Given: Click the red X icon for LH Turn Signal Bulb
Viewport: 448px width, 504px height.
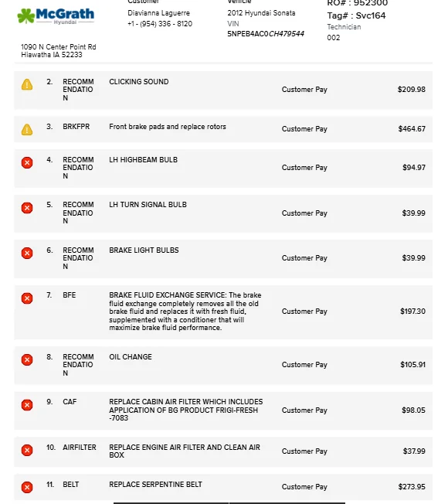Looking at the screenshot, I should pos(27,208).
